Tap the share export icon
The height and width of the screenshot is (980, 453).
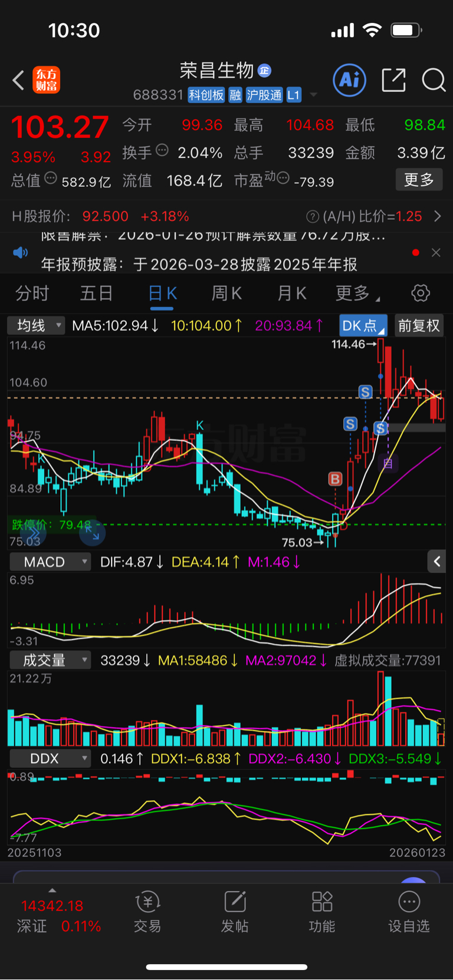393,80
